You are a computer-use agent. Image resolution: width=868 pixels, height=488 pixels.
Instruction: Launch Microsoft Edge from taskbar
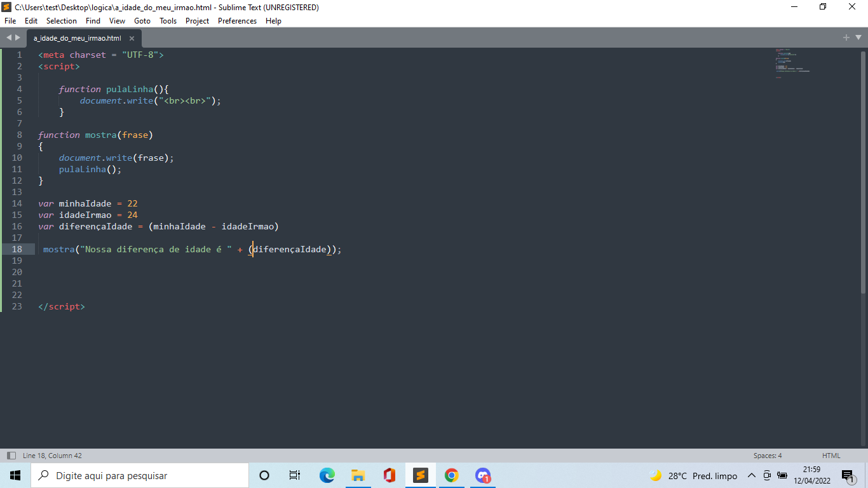point(327,475)
